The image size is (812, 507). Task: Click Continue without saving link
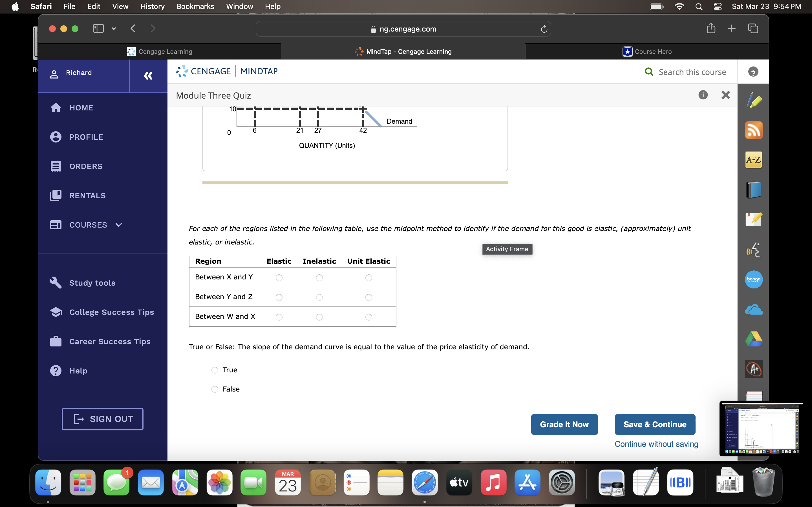(x=656, y=444)
